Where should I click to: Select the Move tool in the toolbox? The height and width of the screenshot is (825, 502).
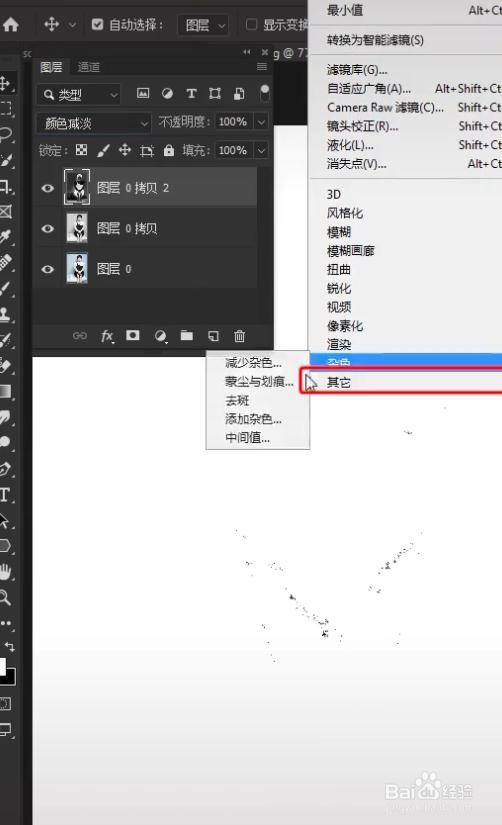[5, 84]
